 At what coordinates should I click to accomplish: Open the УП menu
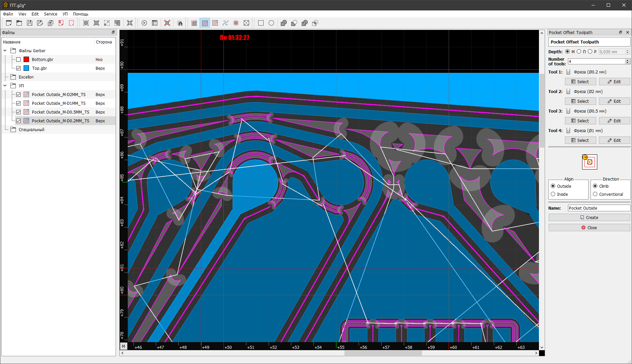coord(65,14)
